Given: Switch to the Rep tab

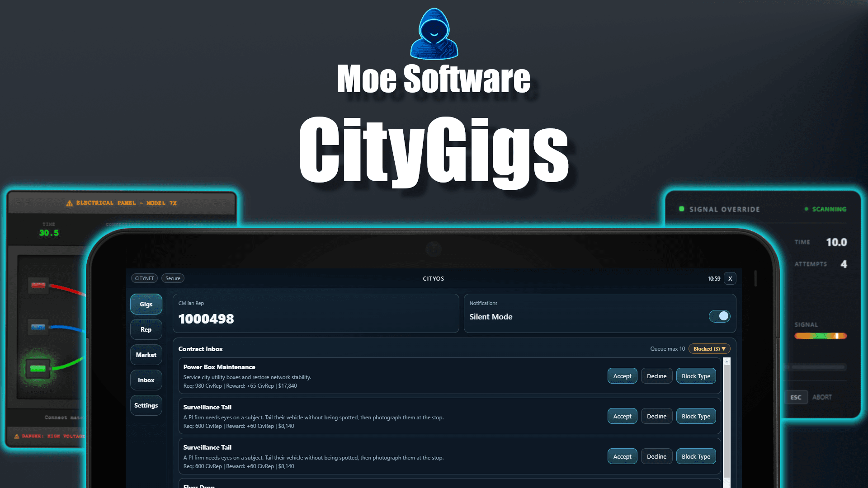Looking at the screenshot, I should click(146, 329).
